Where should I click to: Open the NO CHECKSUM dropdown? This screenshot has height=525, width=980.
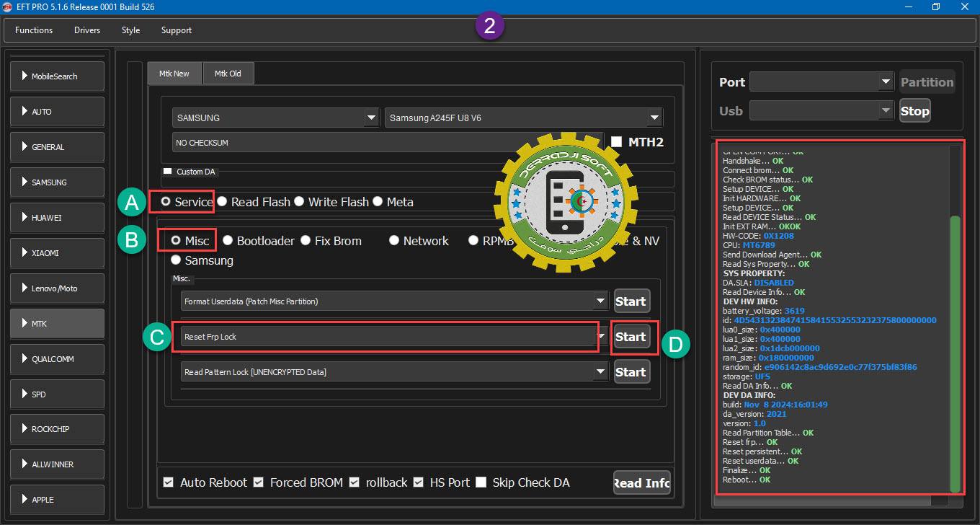tap(388, 143)
